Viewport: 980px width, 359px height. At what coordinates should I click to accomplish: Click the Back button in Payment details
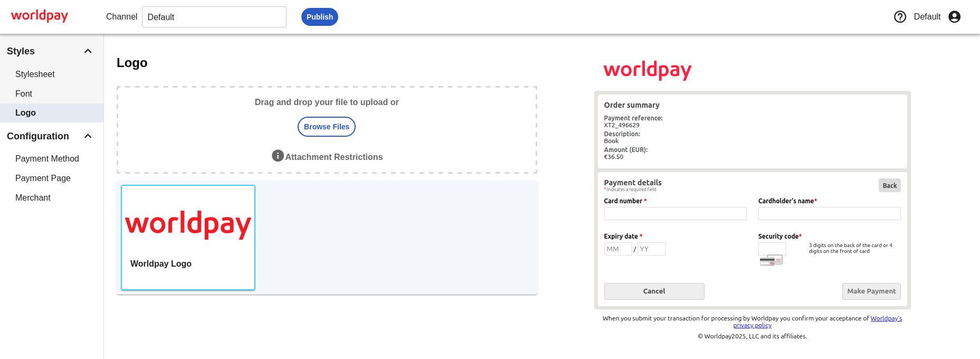point(890,185)
